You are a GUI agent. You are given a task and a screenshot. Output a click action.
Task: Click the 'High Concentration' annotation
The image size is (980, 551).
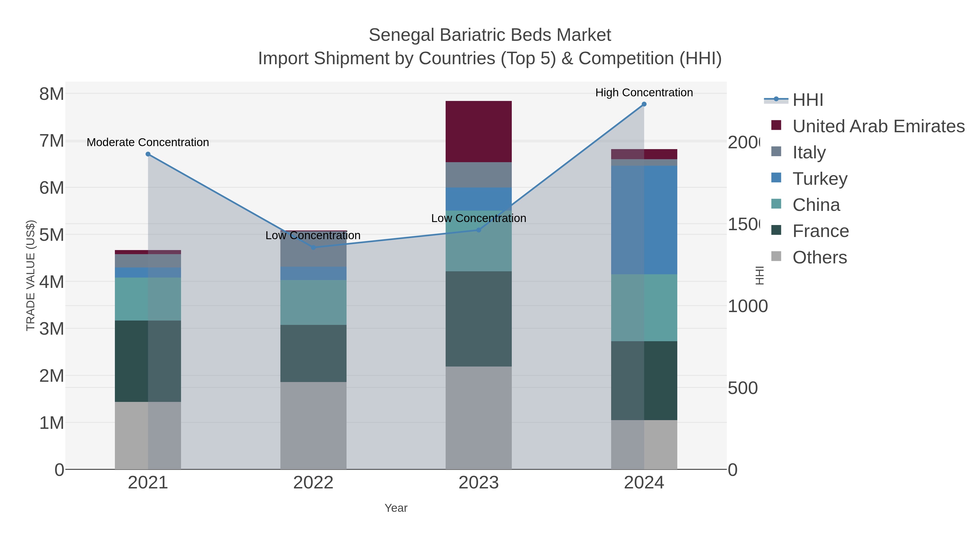[644, 93]
